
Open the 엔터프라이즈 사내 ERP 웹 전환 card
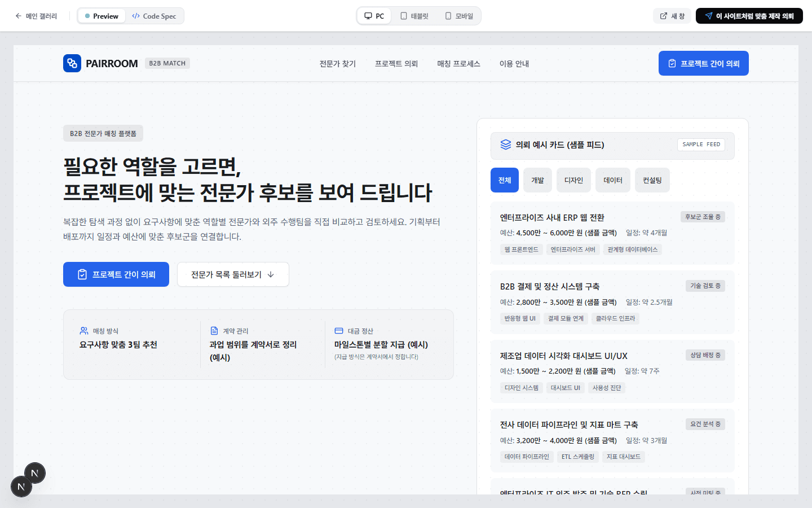612,233
